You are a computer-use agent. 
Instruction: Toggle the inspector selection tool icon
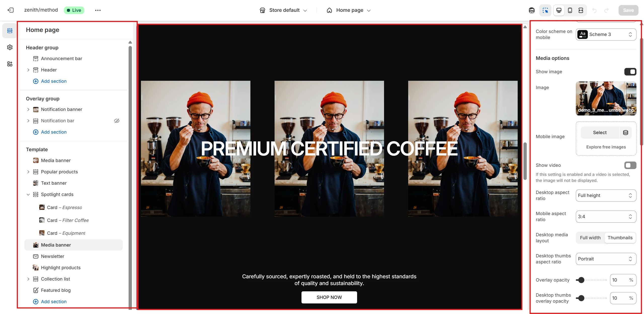(545, 10)
